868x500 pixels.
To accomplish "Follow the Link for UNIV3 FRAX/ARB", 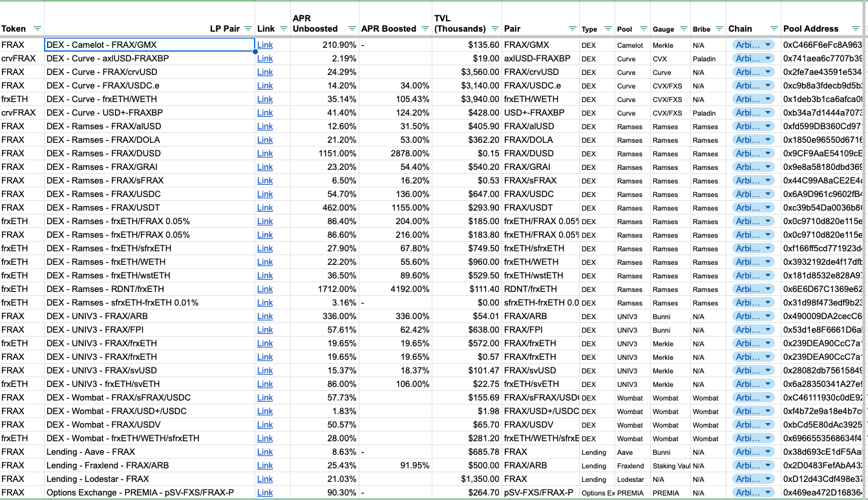I will pos(265,316).
